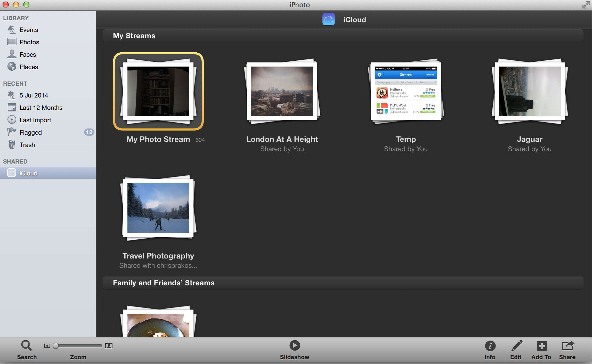Click the Flagged badge showing 12

pos(89,132)
